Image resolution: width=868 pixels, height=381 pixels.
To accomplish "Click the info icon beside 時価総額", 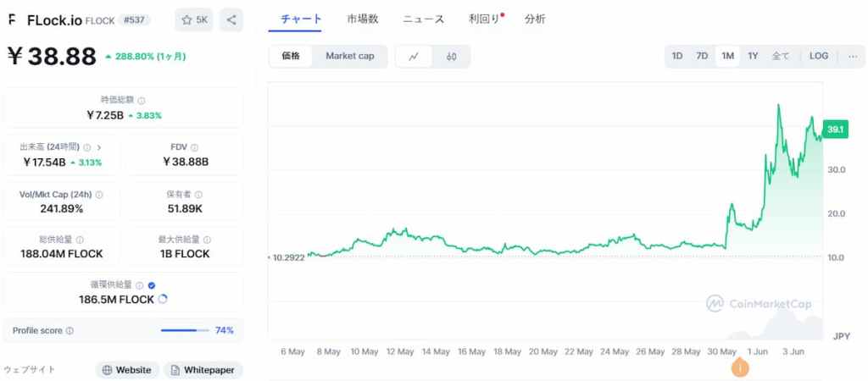I will tap(142, 100).
